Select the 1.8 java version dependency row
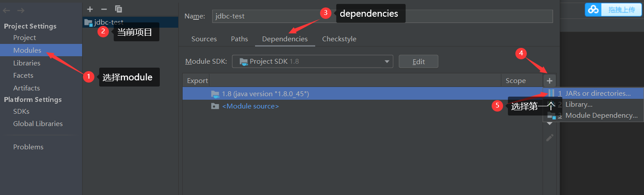This screenshot has width=644, height=195. 363,94
